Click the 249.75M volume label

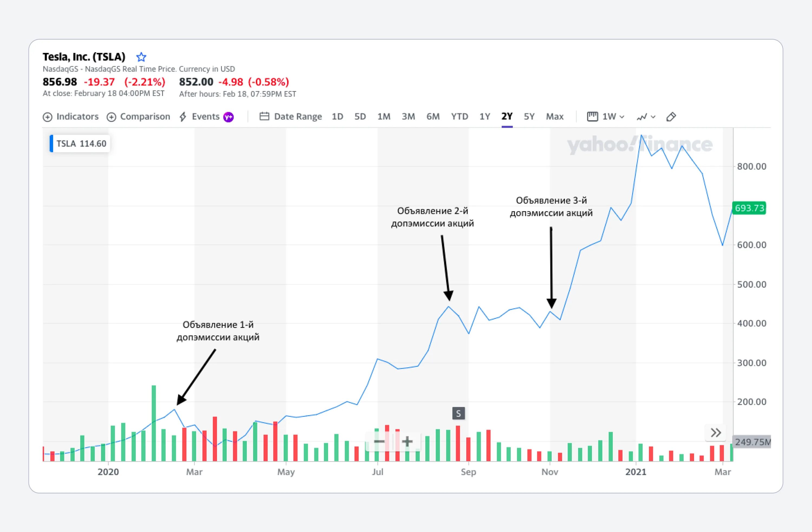click(752, 442)
